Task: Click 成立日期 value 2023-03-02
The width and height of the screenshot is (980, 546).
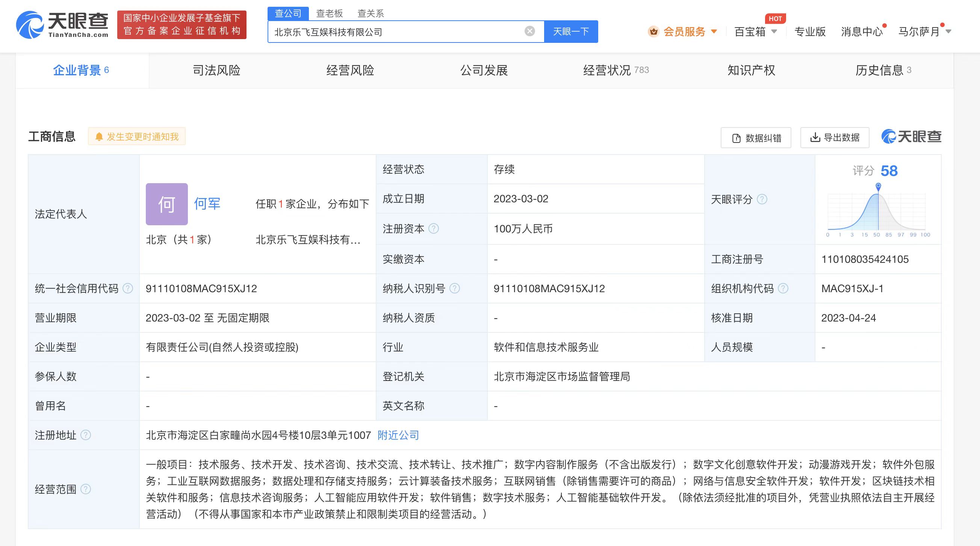Action: pyautogui.click(x=521, y=199)
